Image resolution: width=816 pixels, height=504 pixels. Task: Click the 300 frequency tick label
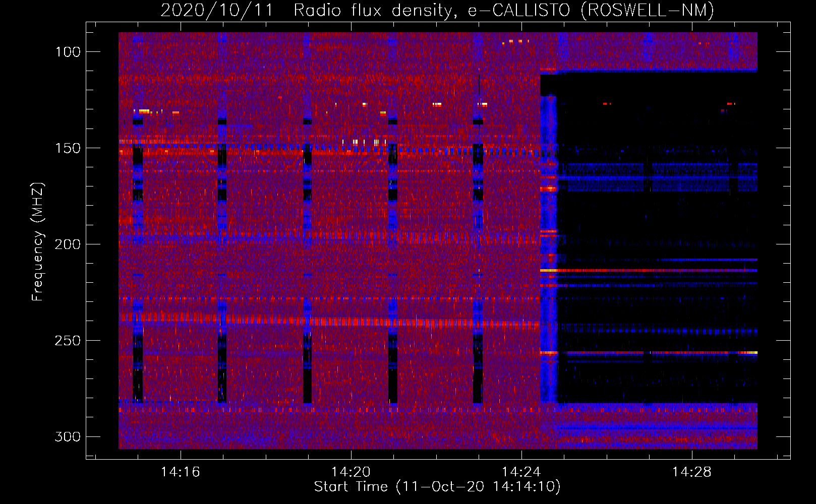[68, 436]
